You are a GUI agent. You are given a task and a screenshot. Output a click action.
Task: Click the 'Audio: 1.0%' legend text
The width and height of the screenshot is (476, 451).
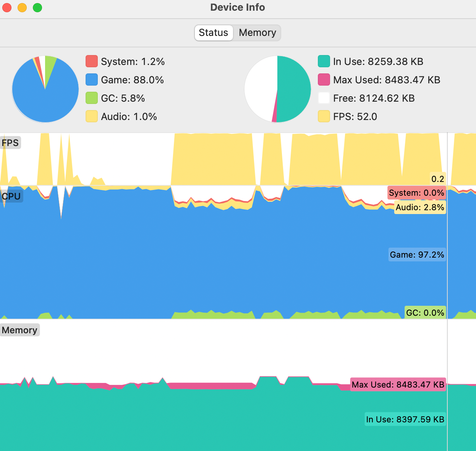129,117
